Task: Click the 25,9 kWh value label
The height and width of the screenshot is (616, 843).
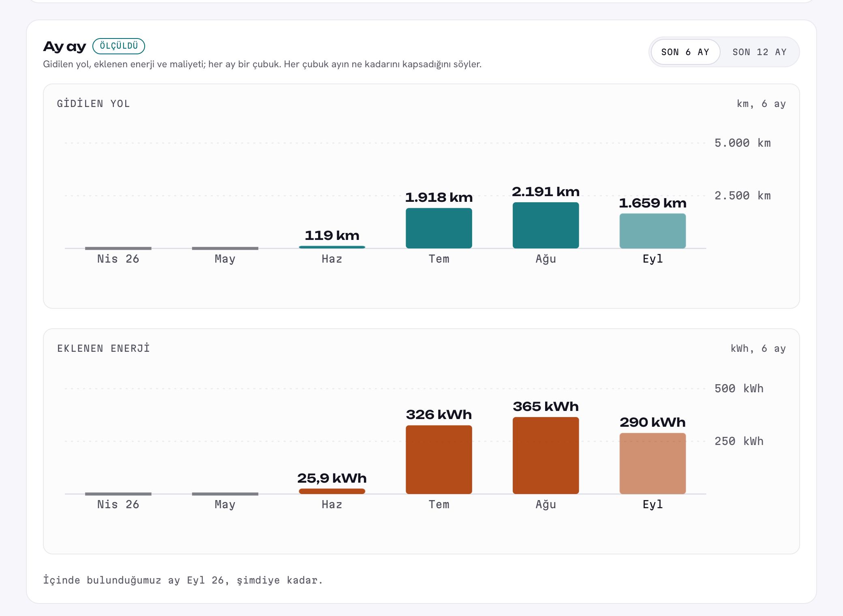Action: coord(332,478)
